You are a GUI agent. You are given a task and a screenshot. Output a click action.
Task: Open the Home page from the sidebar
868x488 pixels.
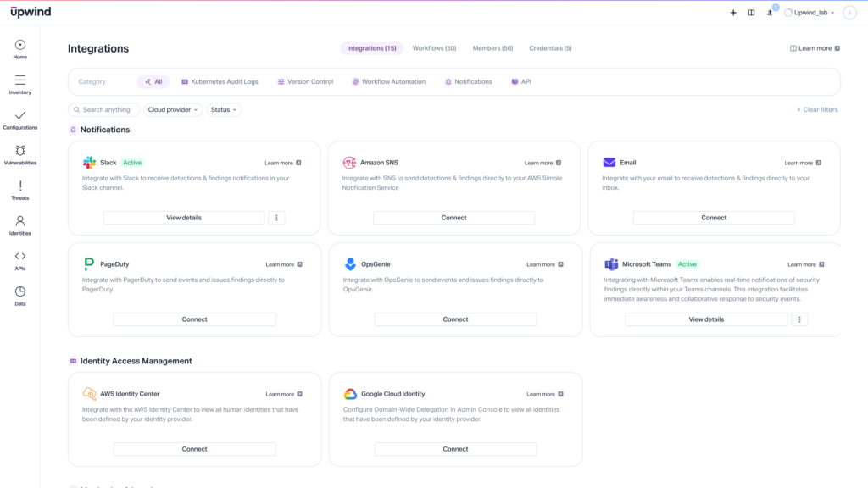click(20, 49)
